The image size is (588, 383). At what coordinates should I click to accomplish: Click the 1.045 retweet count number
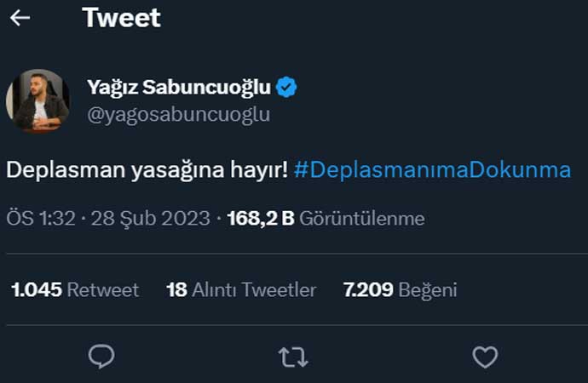pyautogui.click(x=37, y=290)
